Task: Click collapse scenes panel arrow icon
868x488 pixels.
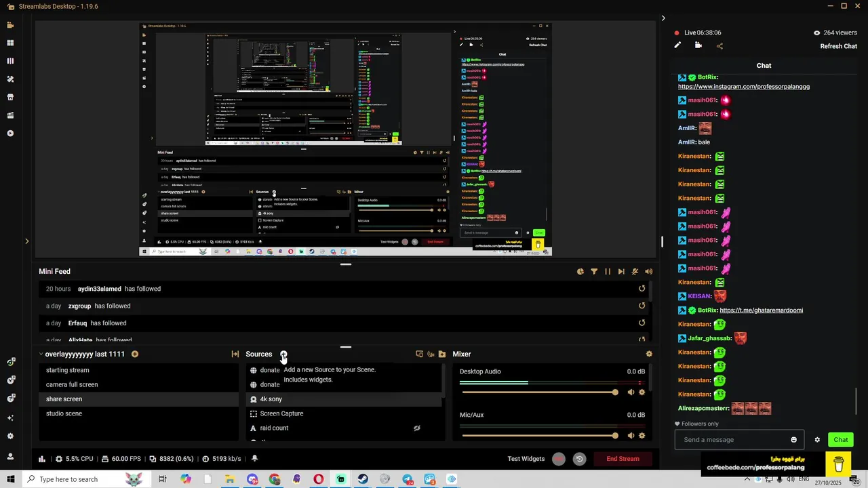Action: (x=235, y=354)
